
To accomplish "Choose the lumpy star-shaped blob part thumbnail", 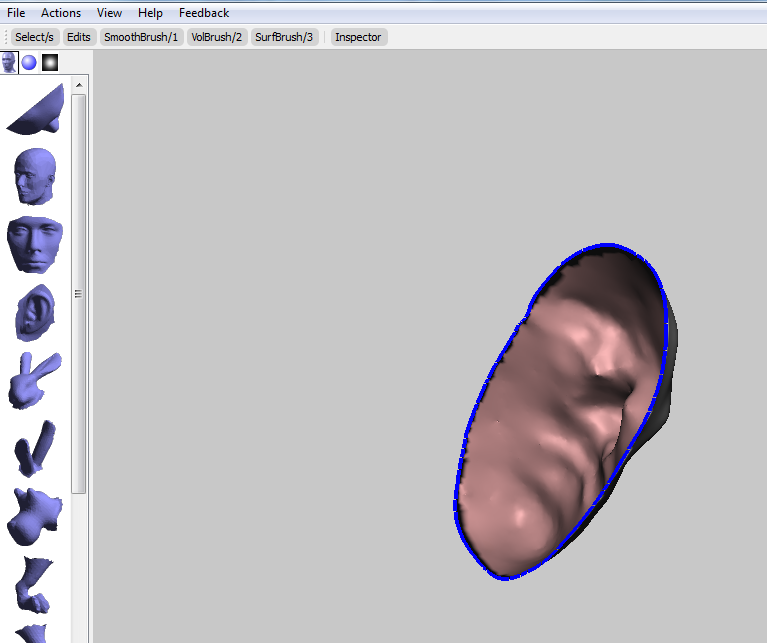I will click(35, 516).
